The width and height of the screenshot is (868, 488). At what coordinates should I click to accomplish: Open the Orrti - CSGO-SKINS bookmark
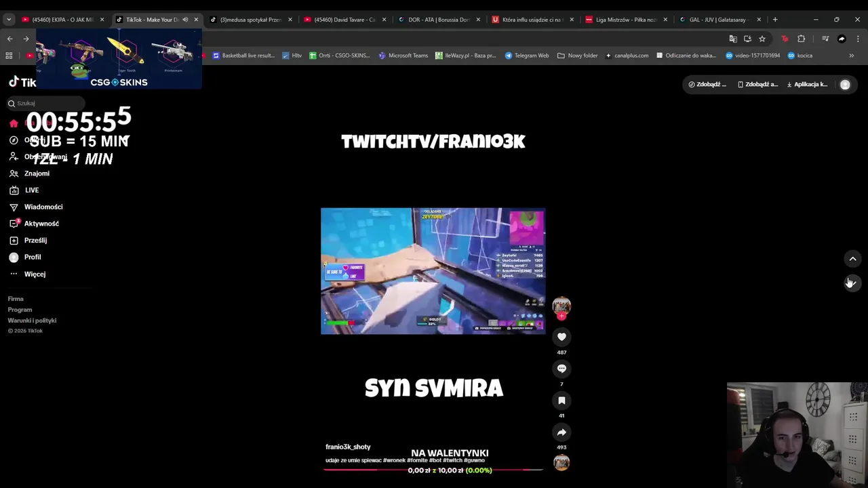pyautogui.click(x=340, y=56)
